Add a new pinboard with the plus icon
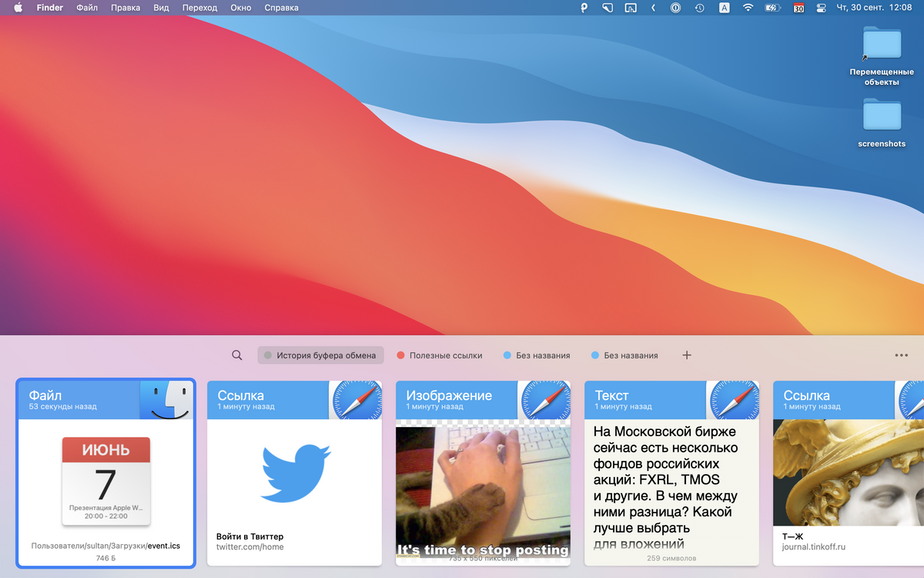 (x=687, y=355)
